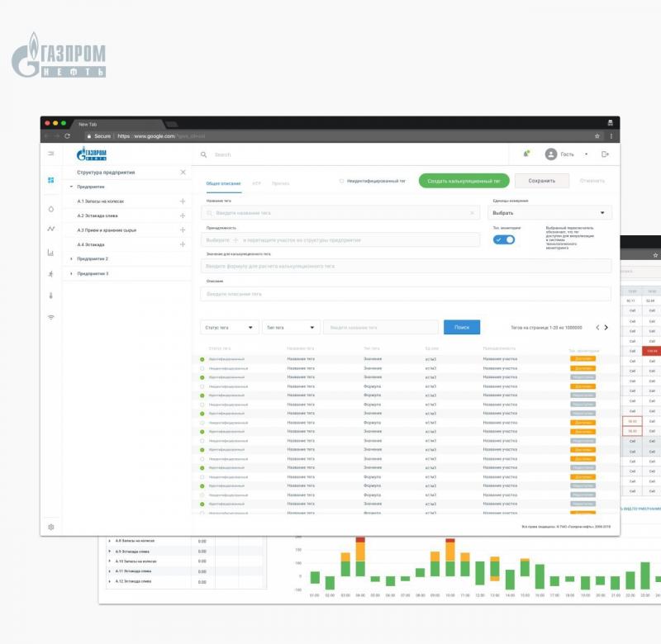Open settings via the sidebar gear icon

coord(51,527)
